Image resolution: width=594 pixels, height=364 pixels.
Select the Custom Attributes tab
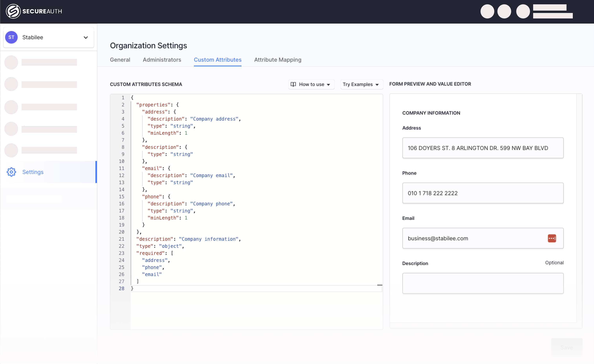217,59
